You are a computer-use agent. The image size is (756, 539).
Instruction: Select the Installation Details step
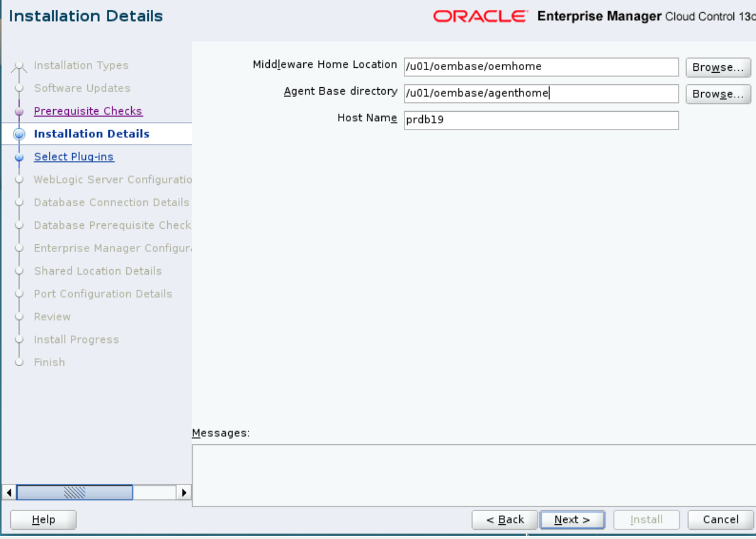coord(92,134)
